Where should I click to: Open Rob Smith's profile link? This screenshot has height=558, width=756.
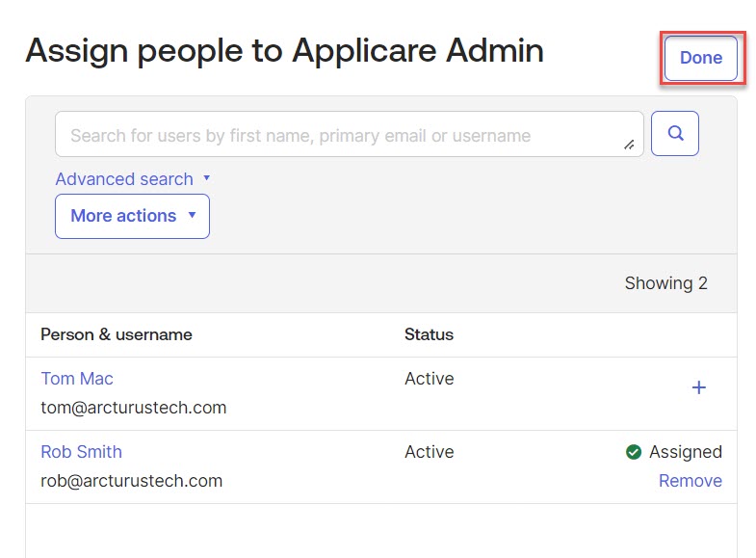(81, 452)
